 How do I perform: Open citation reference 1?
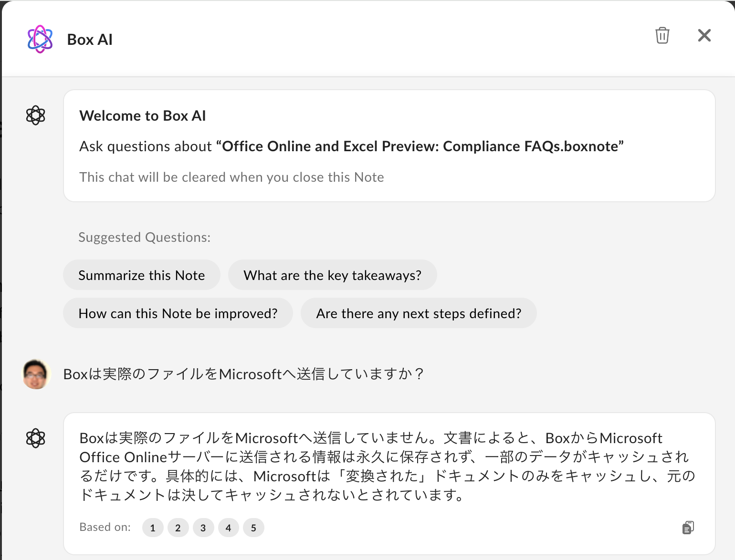(x=153, y=528)
